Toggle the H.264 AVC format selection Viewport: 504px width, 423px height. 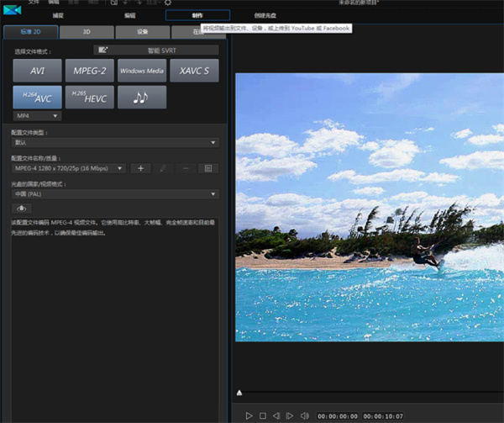point(36,98)
